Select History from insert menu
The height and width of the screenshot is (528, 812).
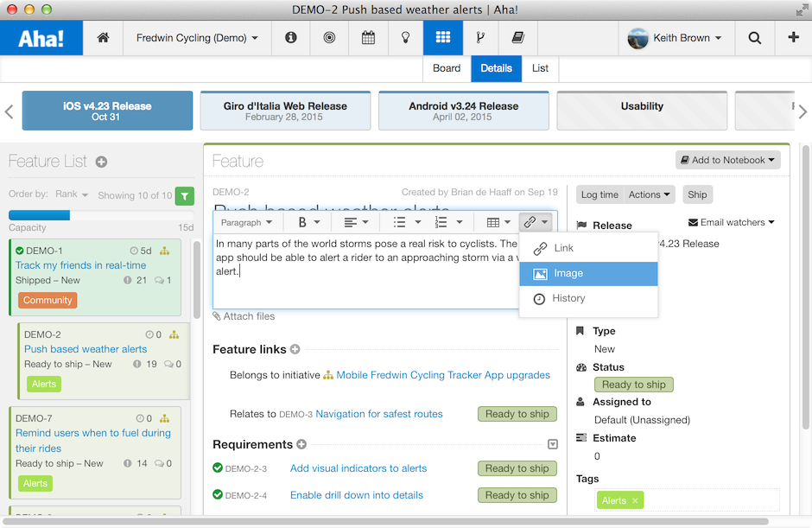pyautogui.click(x=589, y=298)
